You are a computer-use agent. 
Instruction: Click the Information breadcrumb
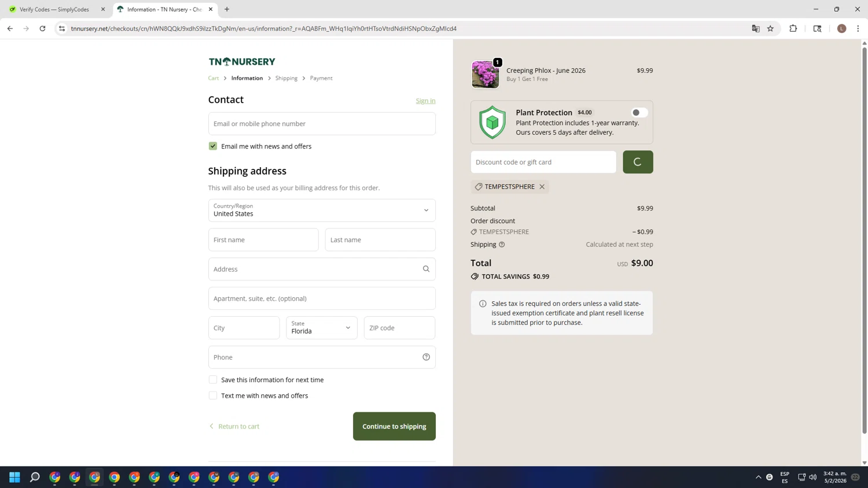click(247, 78)
